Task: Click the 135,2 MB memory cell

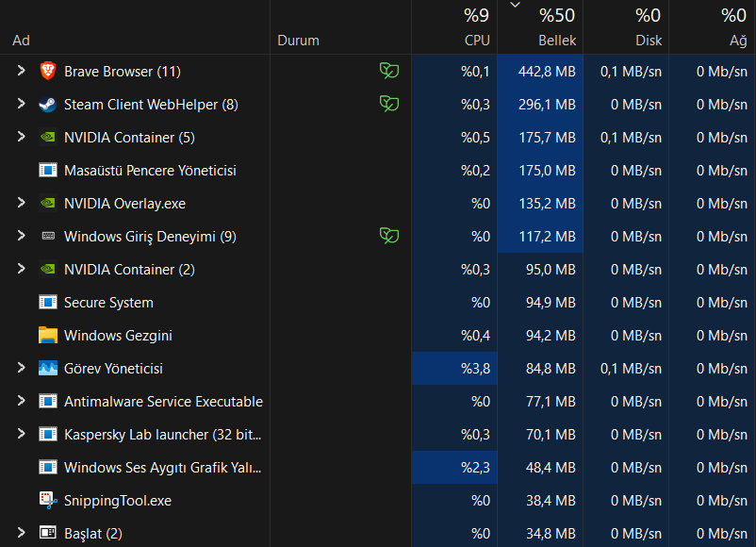Action: pyautogui.click(x=540, y=204)
